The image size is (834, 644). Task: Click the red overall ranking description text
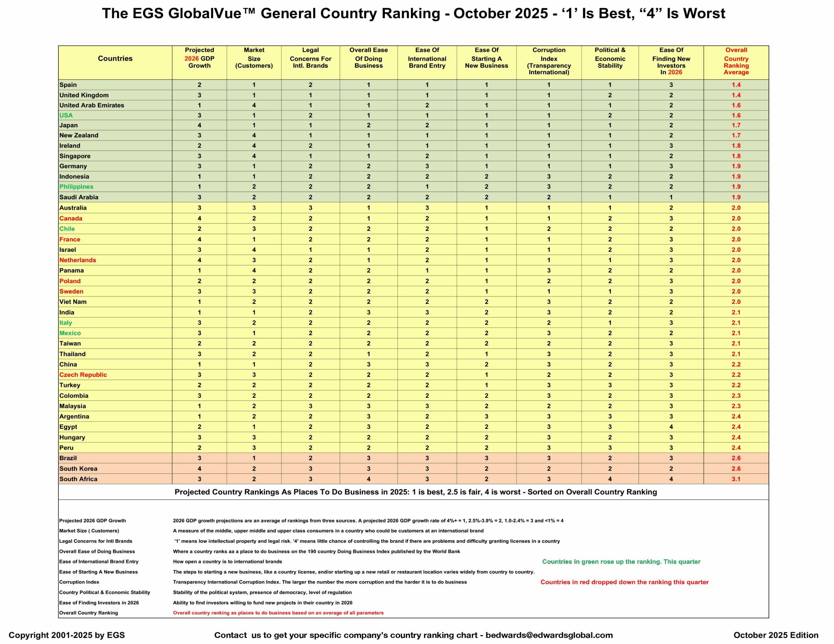(x=278, y=613)
